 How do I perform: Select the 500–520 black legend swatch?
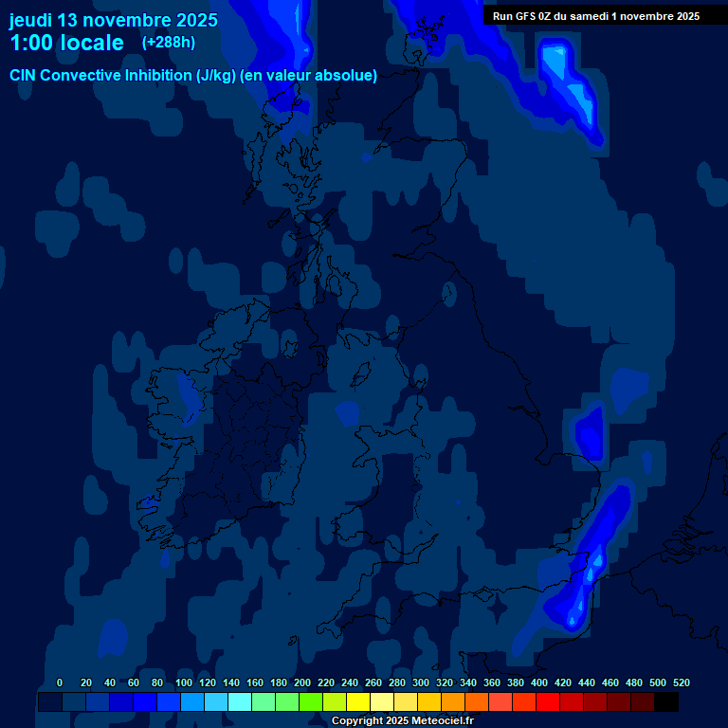666,701
